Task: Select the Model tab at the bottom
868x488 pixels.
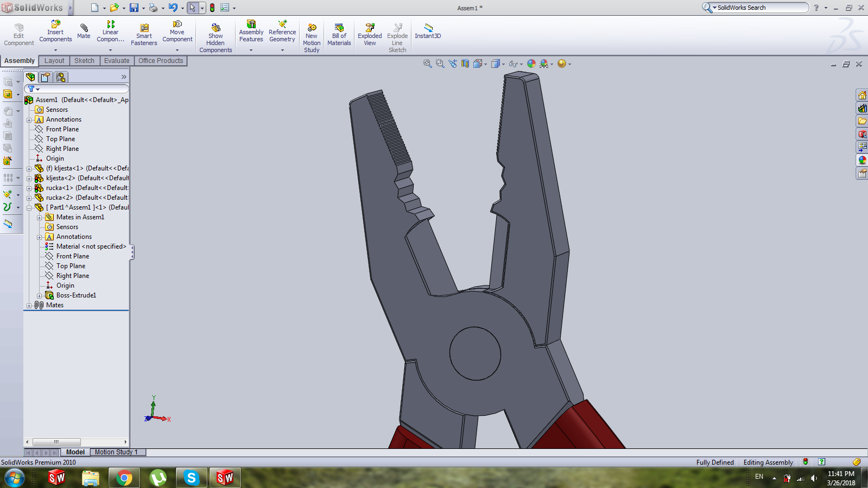Action: click(x=75, y=452)
